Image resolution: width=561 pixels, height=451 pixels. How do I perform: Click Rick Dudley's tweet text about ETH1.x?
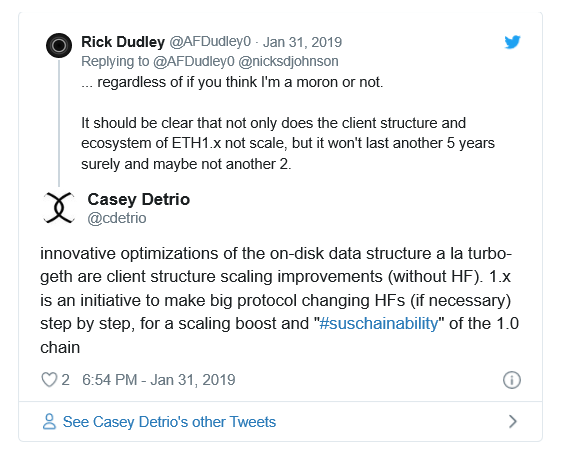288,143
